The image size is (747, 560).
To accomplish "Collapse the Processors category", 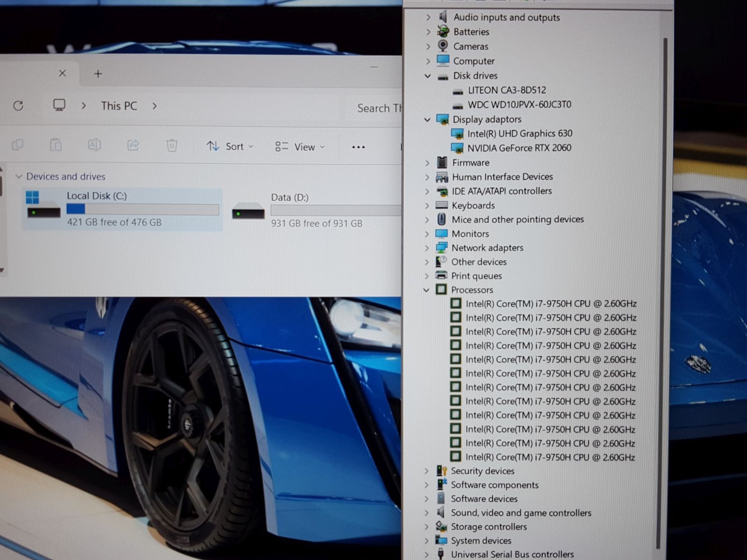I will (x=426, y=290).
